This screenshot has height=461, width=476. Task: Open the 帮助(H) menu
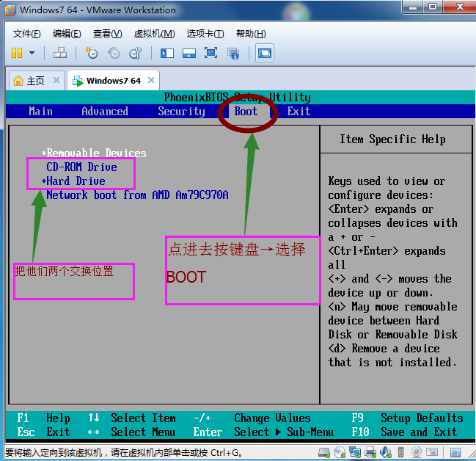point(251,34)
